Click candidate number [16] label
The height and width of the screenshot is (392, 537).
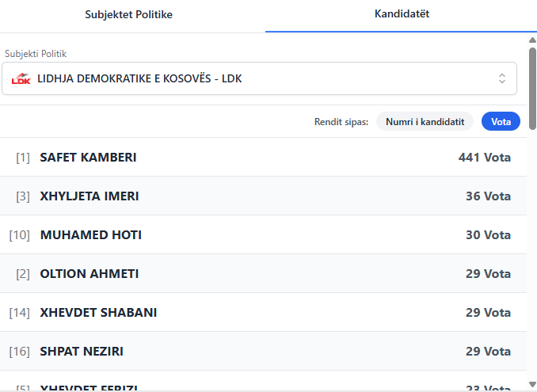point(20,352)
